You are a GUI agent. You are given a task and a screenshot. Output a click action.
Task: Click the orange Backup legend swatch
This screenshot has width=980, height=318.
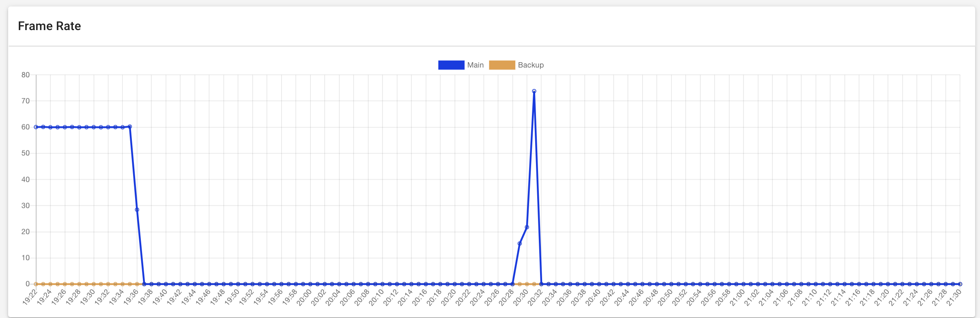point(502,65)
